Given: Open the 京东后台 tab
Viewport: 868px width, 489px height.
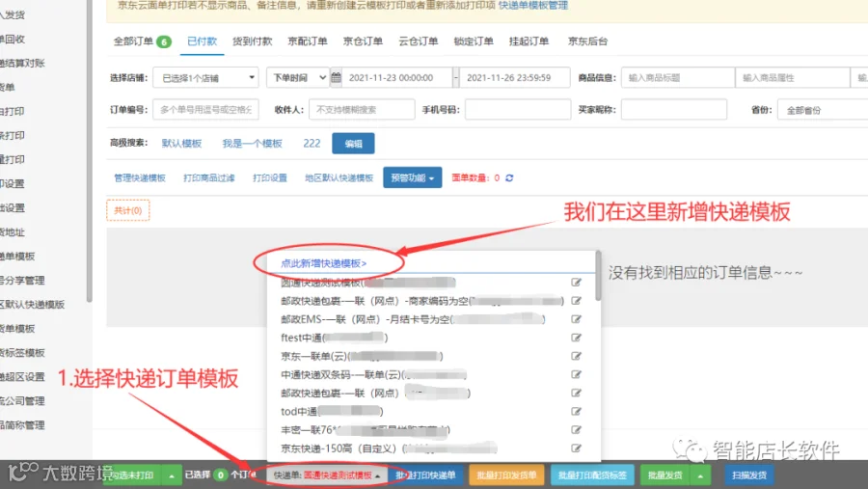Looking at the screenshot, I should pos(588,41).
